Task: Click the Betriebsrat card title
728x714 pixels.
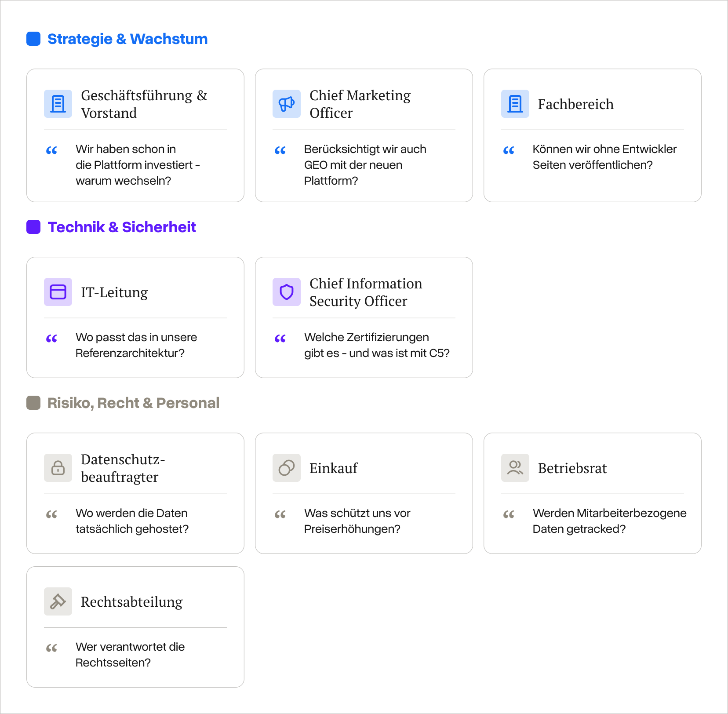Action: click(x=572, y=468)
